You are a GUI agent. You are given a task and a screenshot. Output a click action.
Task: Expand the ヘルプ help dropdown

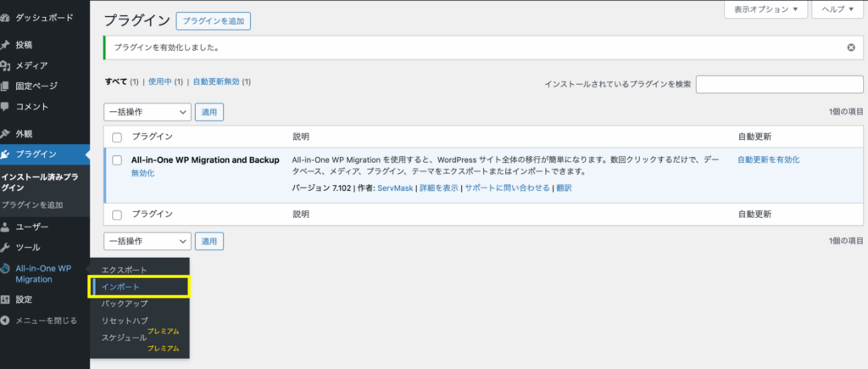click(837, 9)
